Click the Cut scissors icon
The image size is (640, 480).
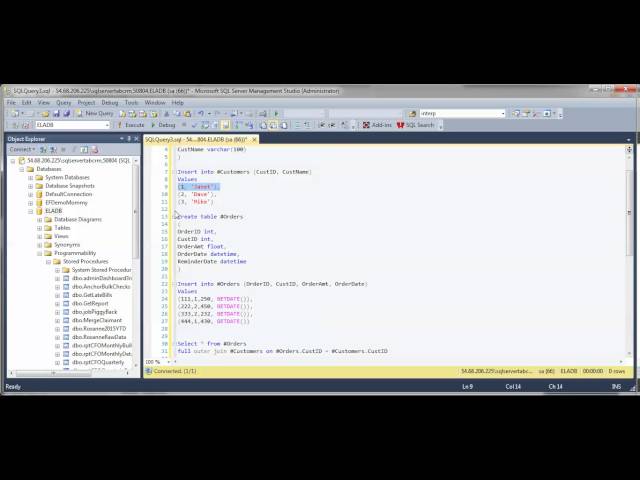click(167, 113)
